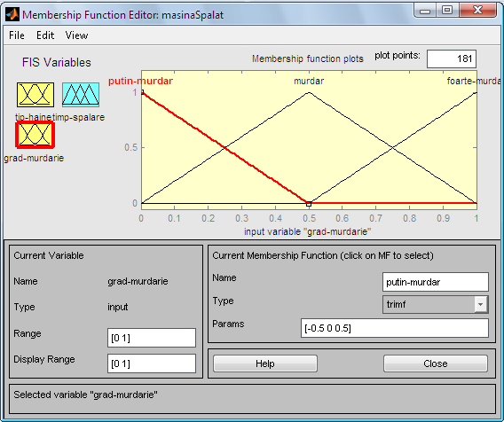Open the Edit menu
Viewport: 504px width, 422px height.
[45, 35]
